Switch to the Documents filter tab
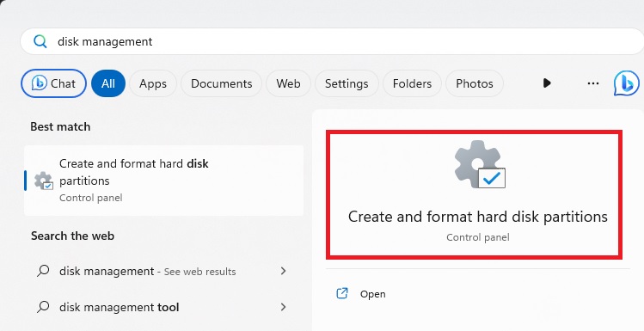This screenshot has height=331, width=644. [221, 83]
